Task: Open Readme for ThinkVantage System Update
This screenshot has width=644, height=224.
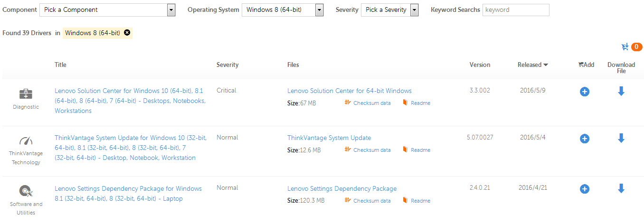Action: [x=417, y=150]
